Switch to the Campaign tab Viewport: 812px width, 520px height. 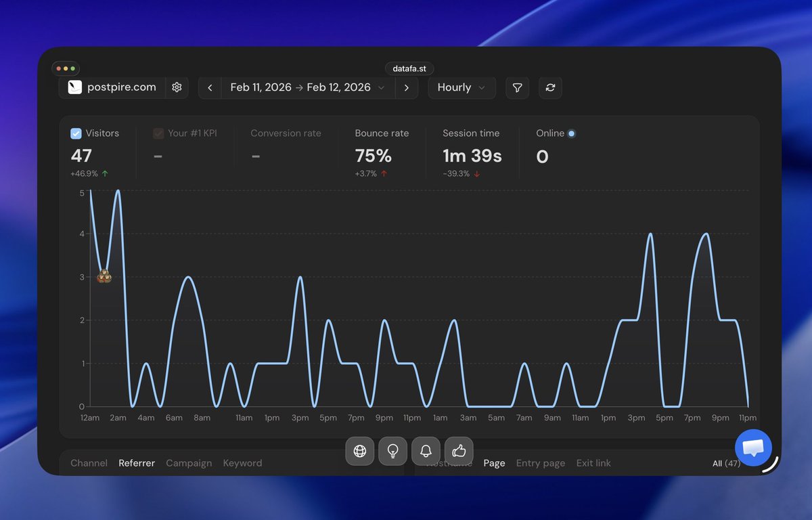point(189,463)
